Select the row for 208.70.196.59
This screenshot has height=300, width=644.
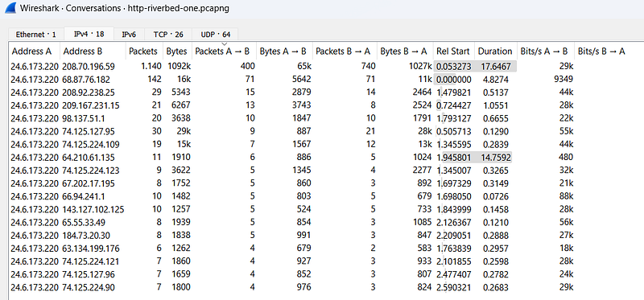pos(326,67)
